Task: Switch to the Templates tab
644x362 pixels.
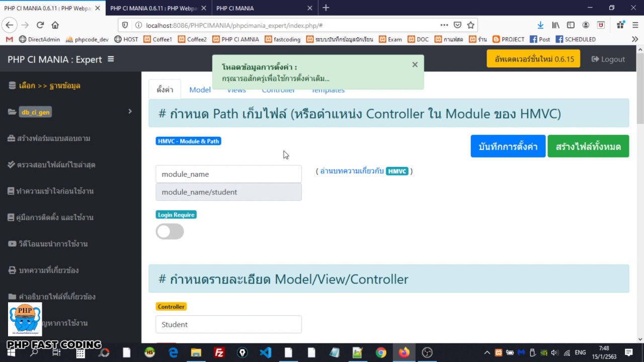Action: 328,89
